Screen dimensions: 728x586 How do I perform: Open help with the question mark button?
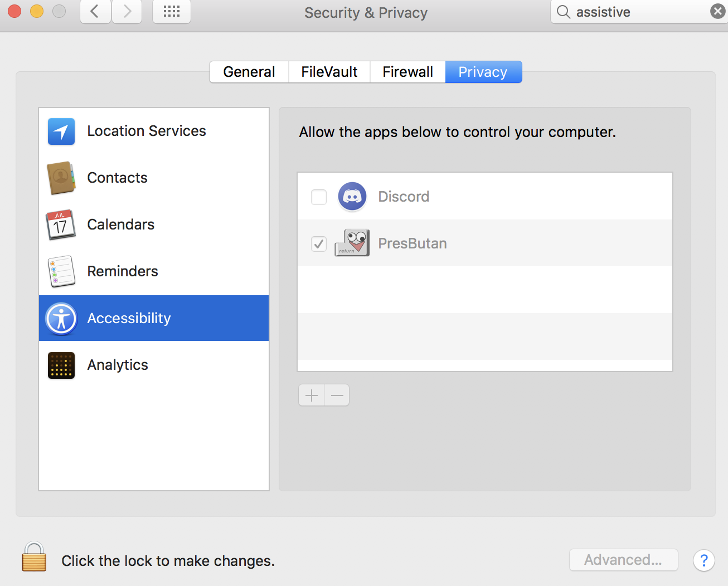[x=704, y=560]
